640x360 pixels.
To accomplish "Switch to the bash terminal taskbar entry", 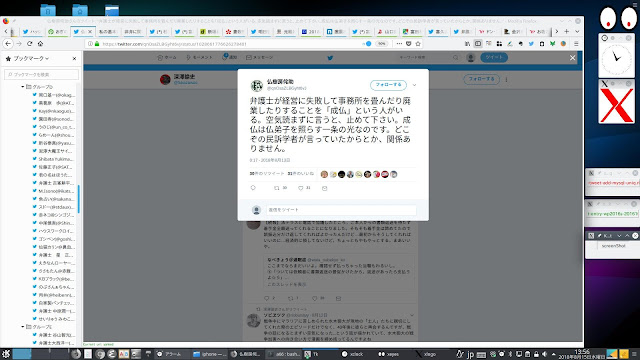I will tap(284, 354).
